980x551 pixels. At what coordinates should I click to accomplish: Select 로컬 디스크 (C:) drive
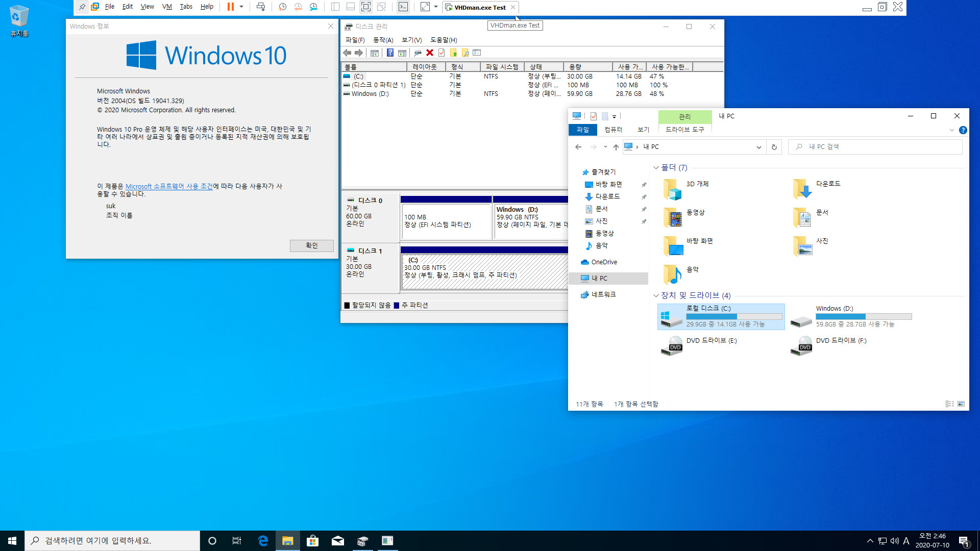721,317
